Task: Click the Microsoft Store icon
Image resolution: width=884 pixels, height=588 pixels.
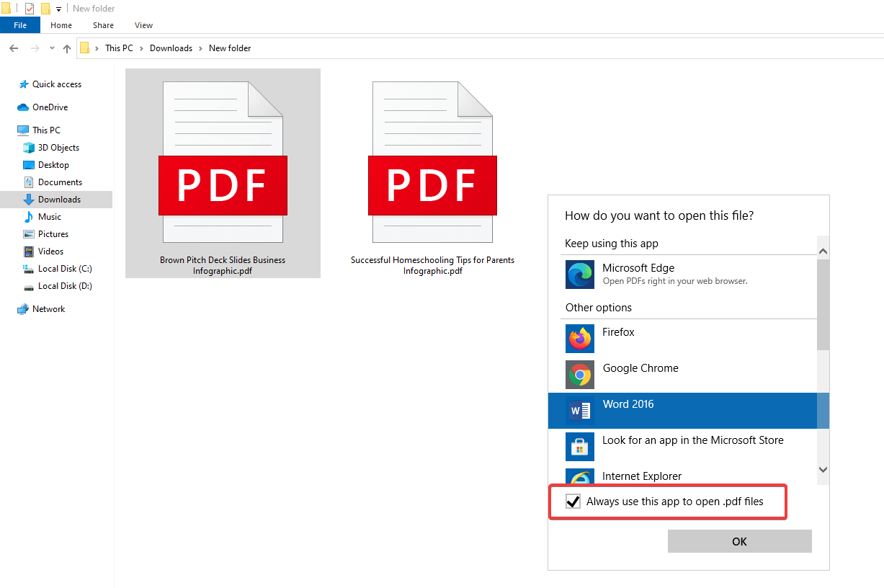Action: tap(580, 446)
